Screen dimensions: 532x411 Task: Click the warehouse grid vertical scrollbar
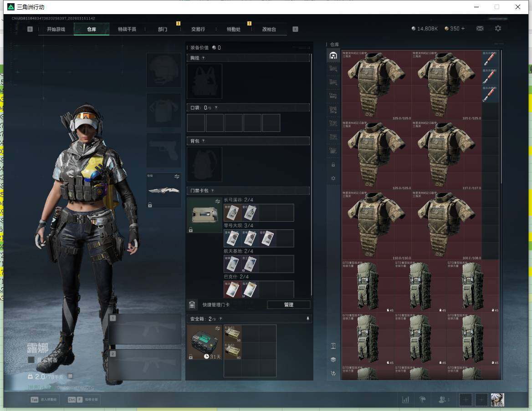tap(501, 117)
